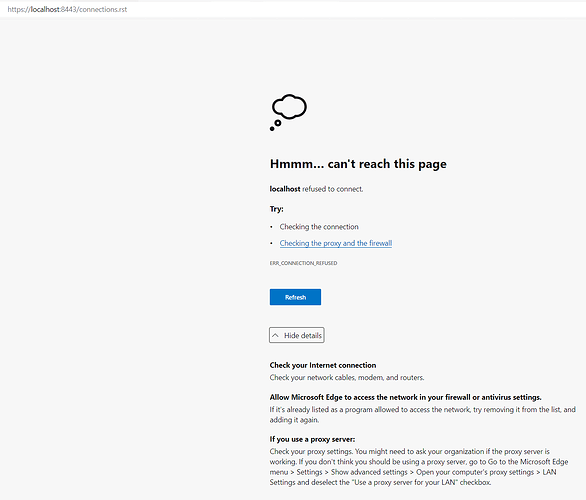Click the 'Hmmm... can't reach this page' heading
The height and width of the screenshot is (500, 586).
pyautogui.click(x=358, y=164)
